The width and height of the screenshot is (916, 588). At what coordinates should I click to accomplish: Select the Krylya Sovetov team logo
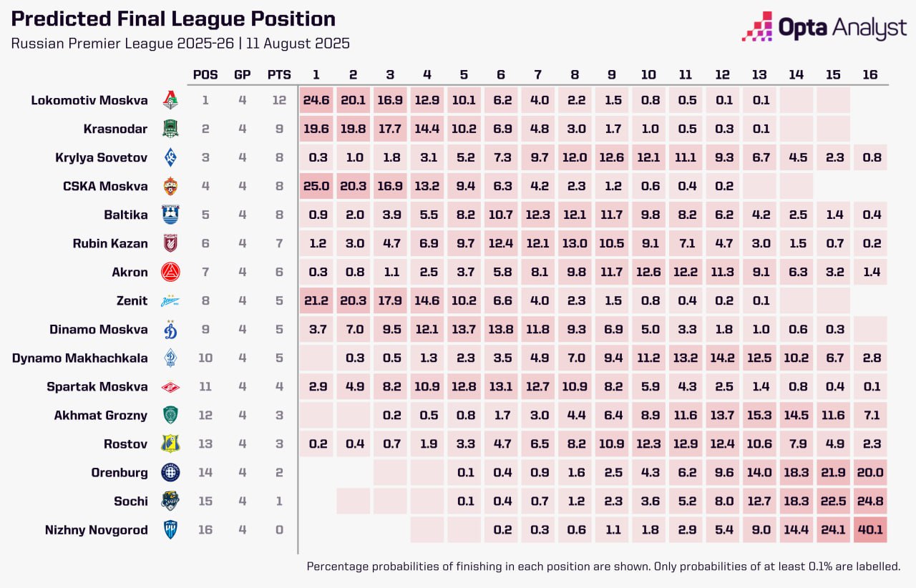click(x=170, y=157)
